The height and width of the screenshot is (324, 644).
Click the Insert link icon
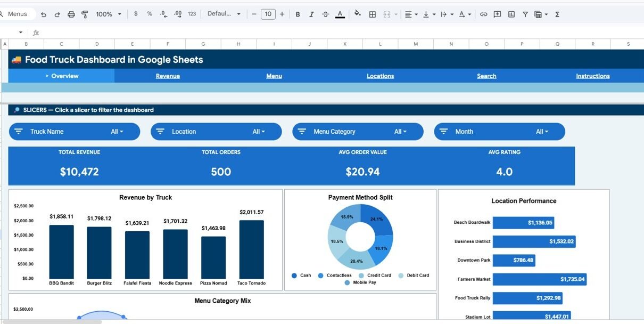[x=483, y=14]
